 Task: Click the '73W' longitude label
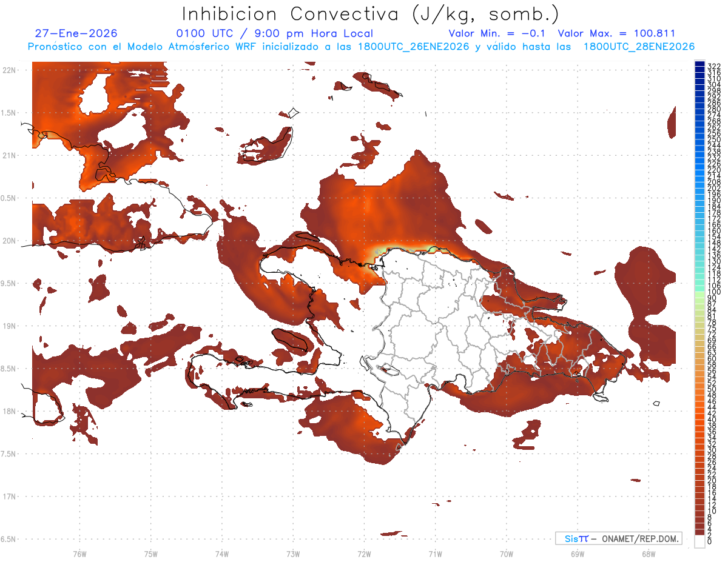293,554
